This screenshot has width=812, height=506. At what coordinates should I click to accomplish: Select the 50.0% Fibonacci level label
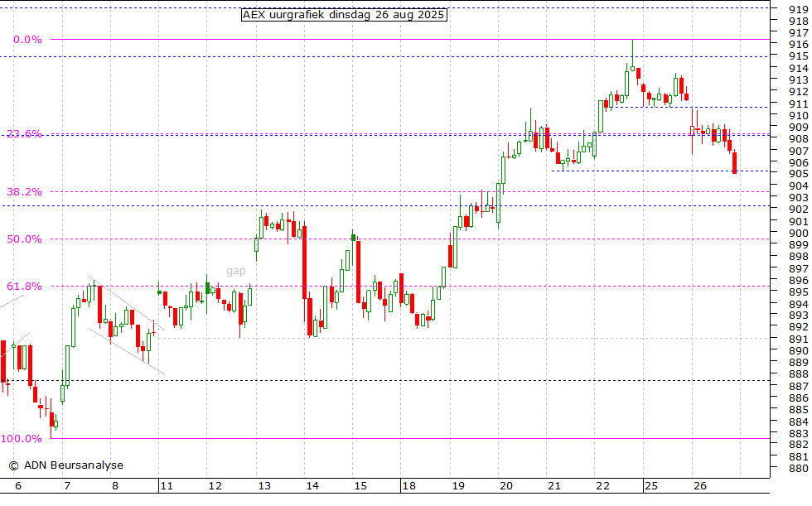pos(24,239)
